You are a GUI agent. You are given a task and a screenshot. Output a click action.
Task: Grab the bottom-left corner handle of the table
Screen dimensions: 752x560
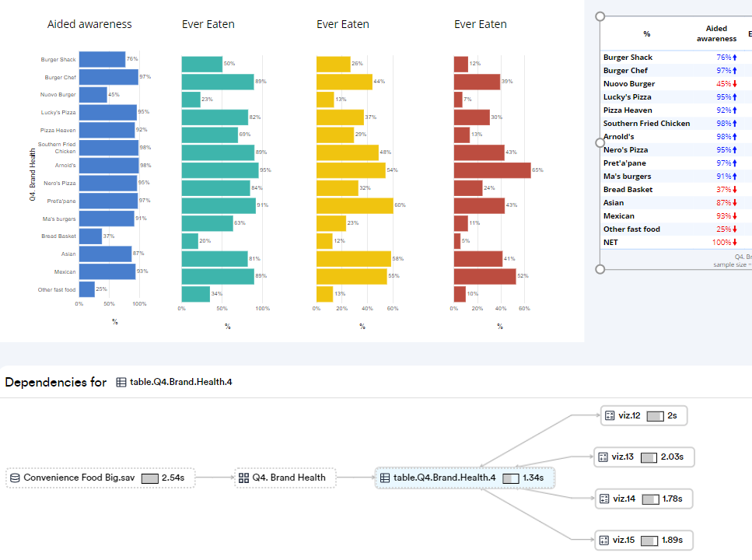point(600,269)
